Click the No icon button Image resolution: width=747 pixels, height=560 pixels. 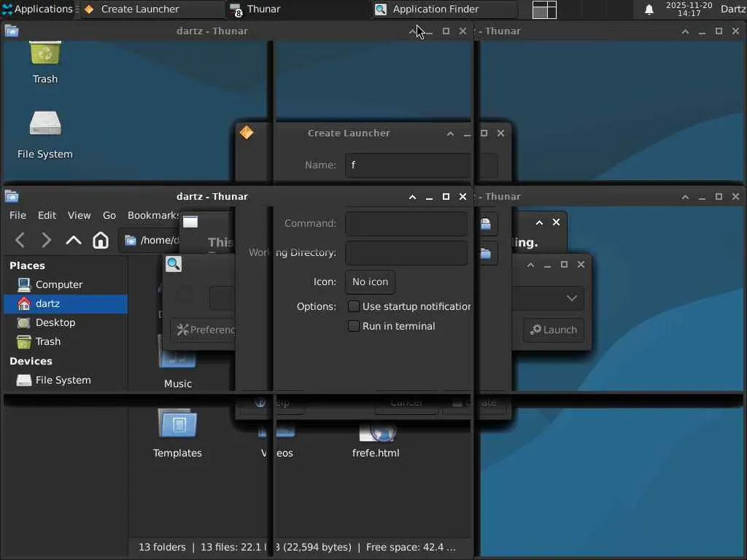(x=370, y=282)
